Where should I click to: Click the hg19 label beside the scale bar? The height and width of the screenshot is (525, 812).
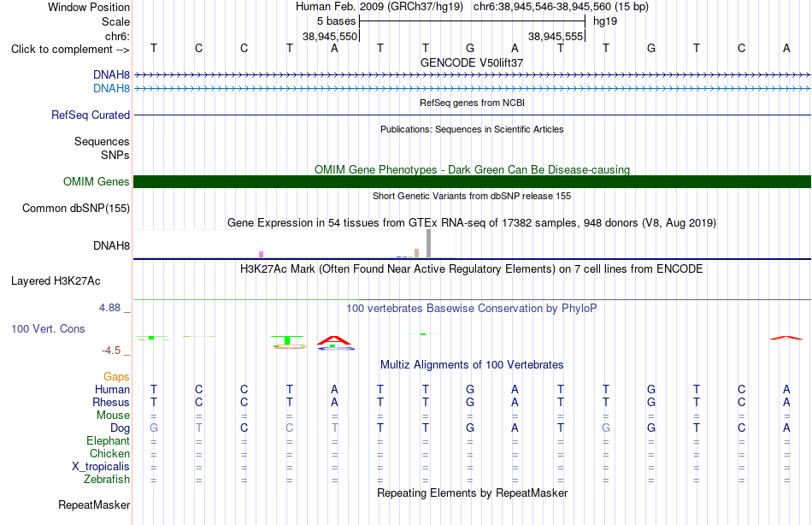pos(605,21)
